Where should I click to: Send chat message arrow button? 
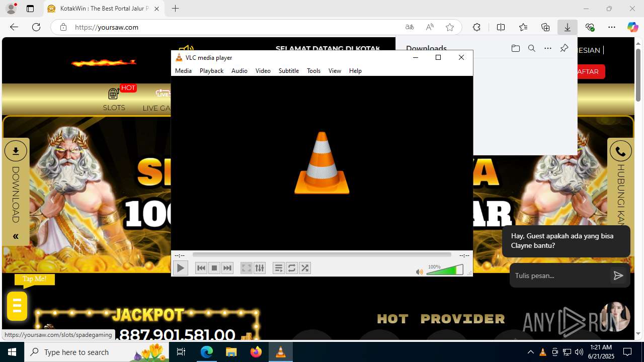618,276
